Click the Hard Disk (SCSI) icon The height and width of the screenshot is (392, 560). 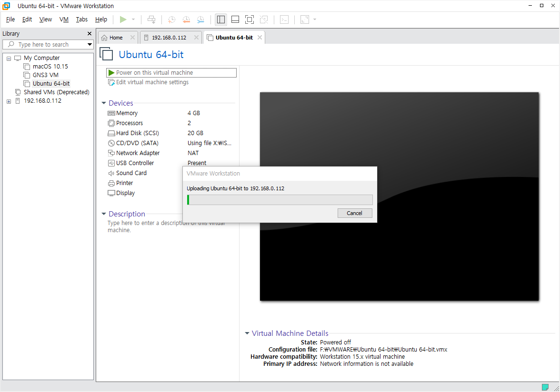coord(111,133)
